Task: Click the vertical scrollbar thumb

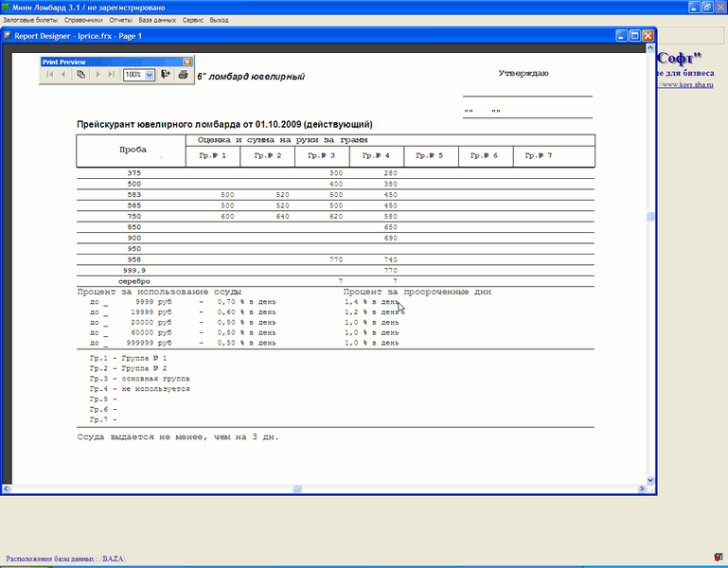Action: [x=650, y=217]
